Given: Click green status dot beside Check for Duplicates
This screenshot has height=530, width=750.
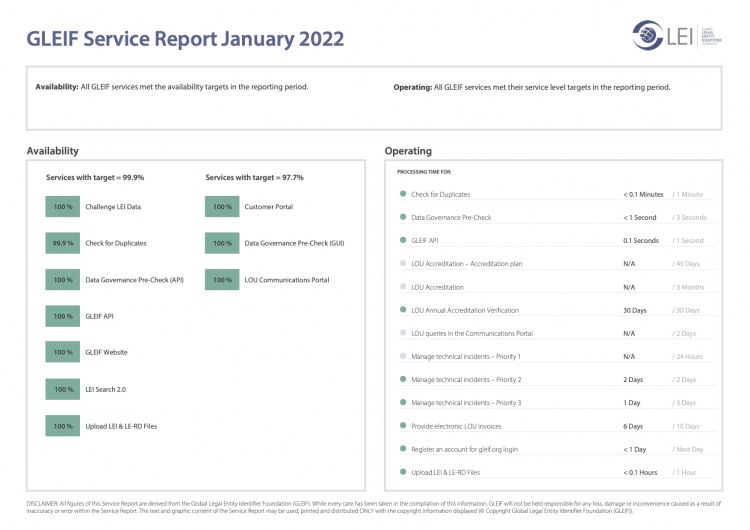Looking at the screenshot, I should click(403, 194).
